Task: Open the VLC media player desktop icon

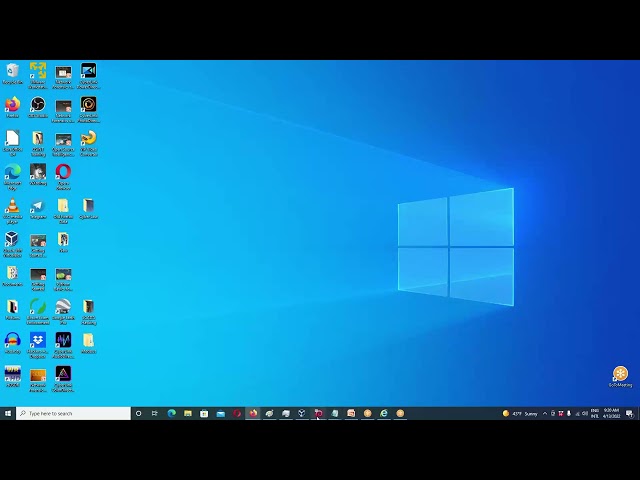Action: coord(12,211)
